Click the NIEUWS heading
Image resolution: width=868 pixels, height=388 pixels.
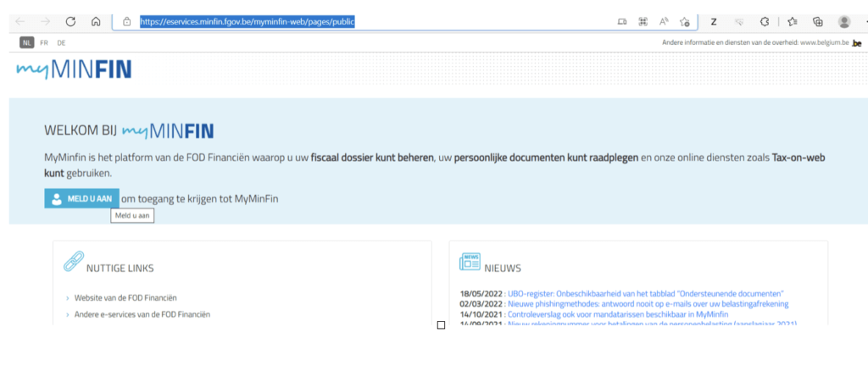coord(503,269)
